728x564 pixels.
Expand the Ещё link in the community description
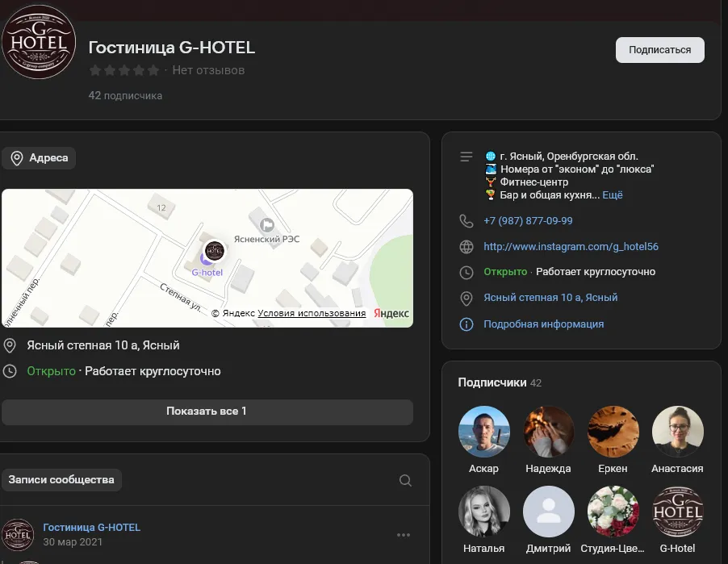pos(613,194)
